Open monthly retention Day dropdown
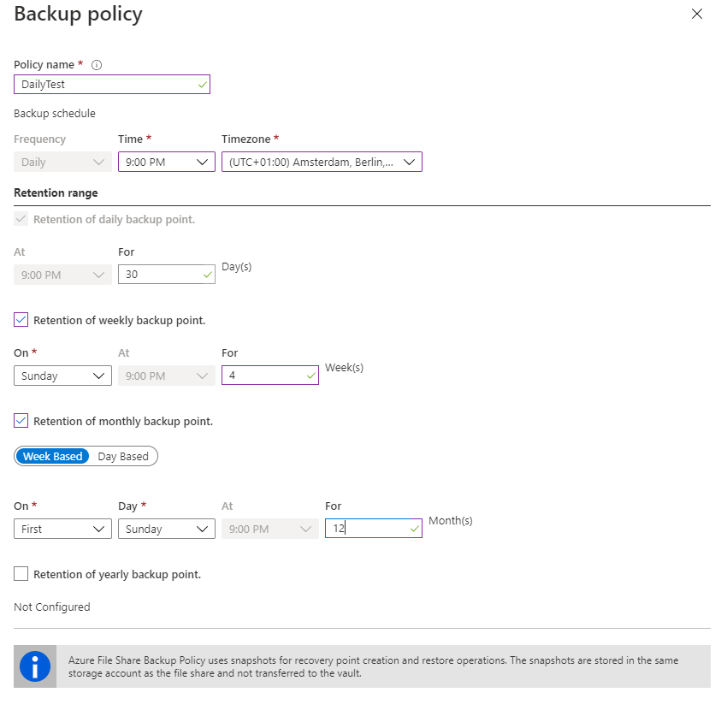Screen dimensions: 721x728 [x=166, y=529]
